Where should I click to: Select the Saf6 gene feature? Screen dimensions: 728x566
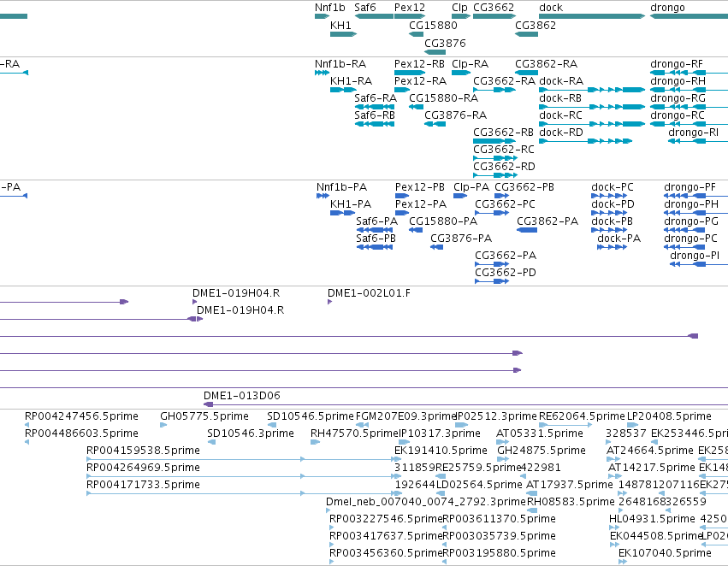374,16
